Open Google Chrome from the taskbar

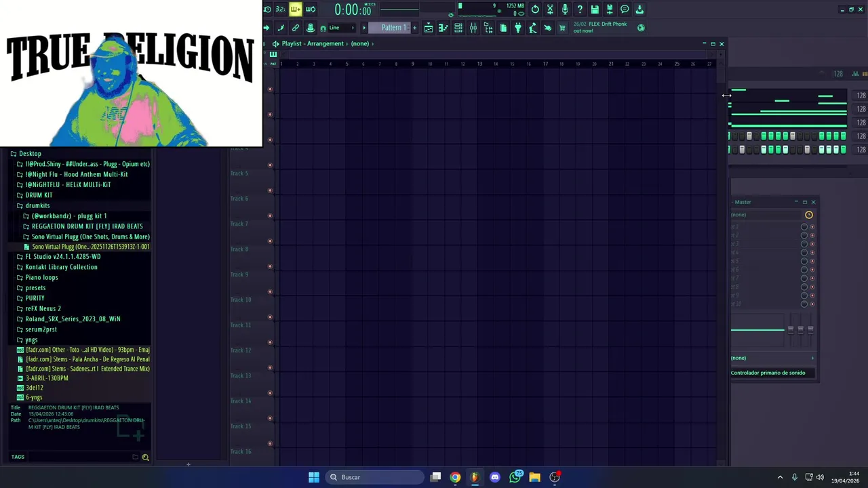pyautogui.click(x=455, y=477)
